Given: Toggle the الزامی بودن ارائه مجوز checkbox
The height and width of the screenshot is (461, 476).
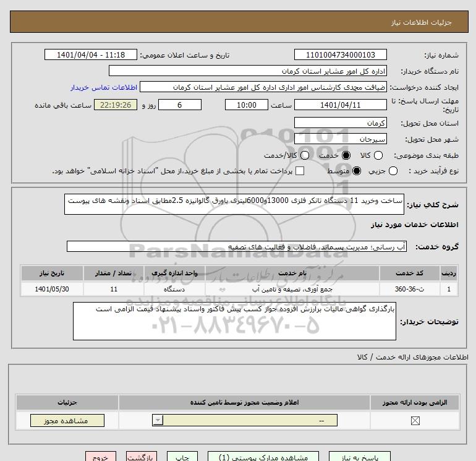Looking at the screenshot, I should (415, 421).
